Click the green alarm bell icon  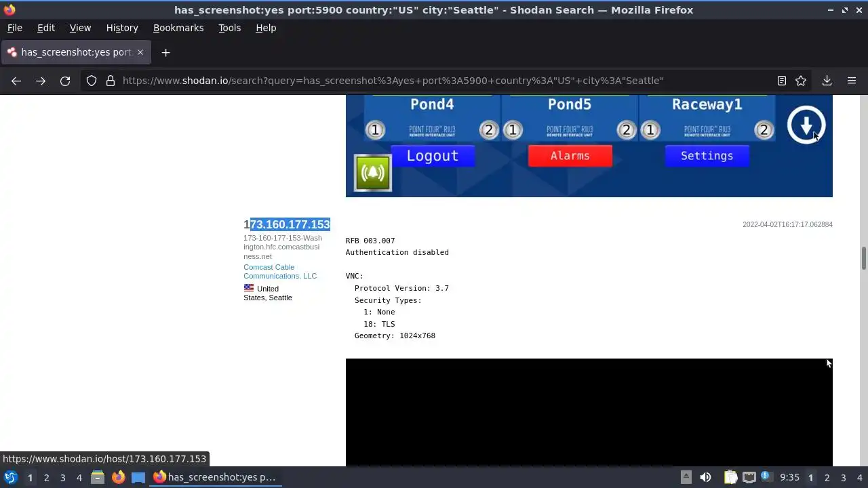[372, 173]
